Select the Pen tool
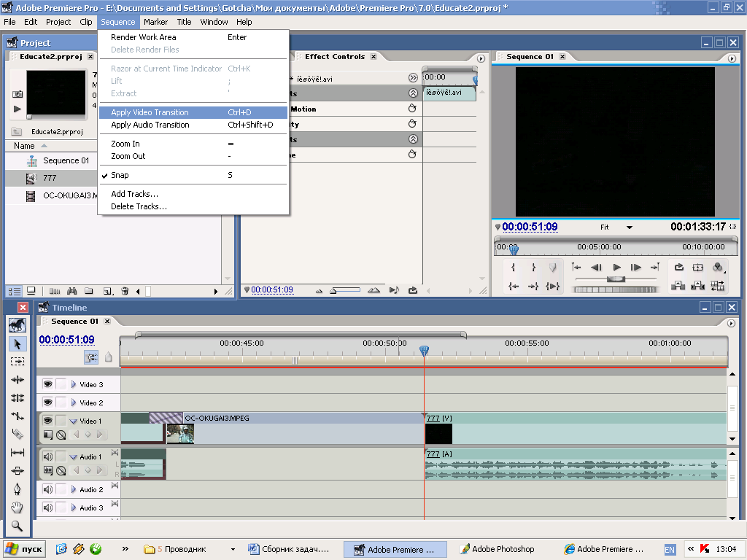Image resolution: width=747 pixels, height=560 pixels. pyautogui.click(x=18, y=489)
